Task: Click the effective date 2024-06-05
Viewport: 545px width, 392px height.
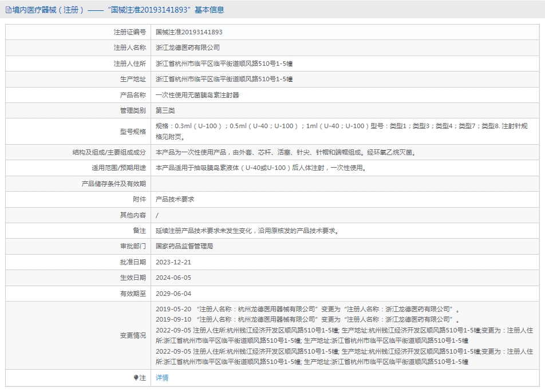Action: point(173,278)
